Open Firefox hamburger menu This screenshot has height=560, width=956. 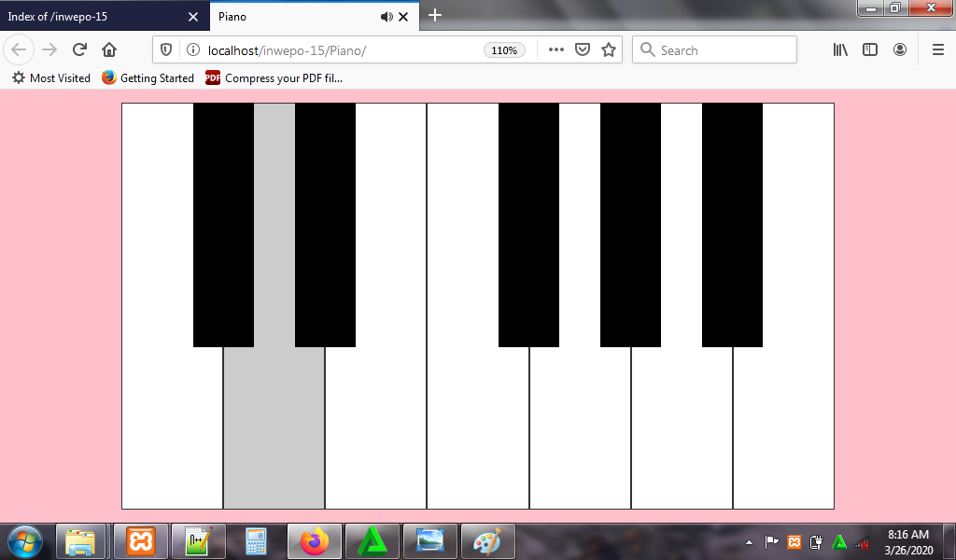coord(938,50)
